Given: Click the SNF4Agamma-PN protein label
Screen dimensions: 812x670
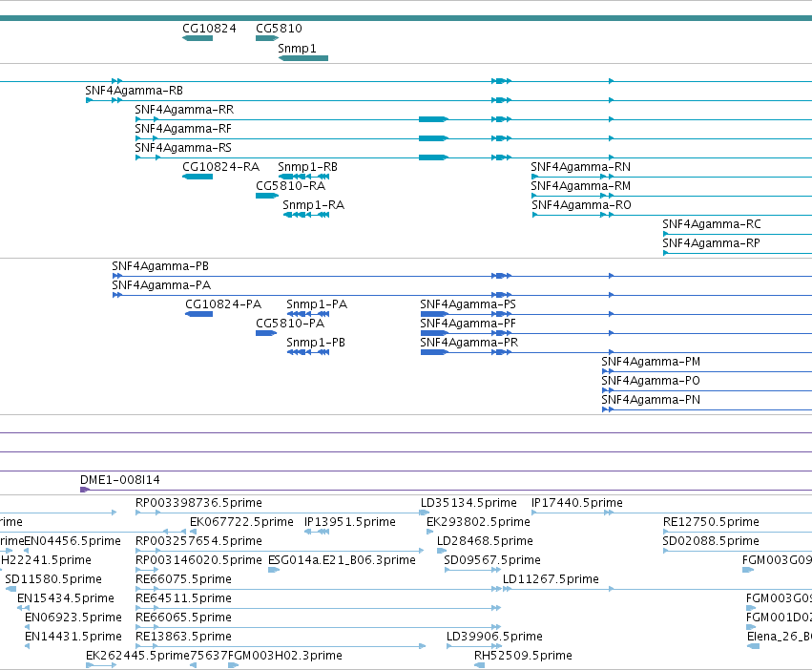Looking at the screenshot, I should tap(651, 401).
